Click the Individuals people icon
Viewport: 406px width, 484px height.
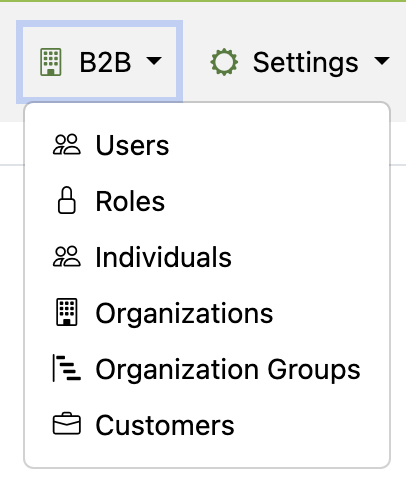67,256
